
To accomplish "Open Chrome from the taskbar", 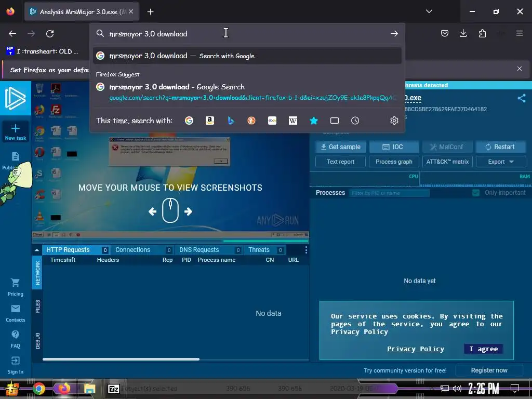I will click(x=38, y=389).
